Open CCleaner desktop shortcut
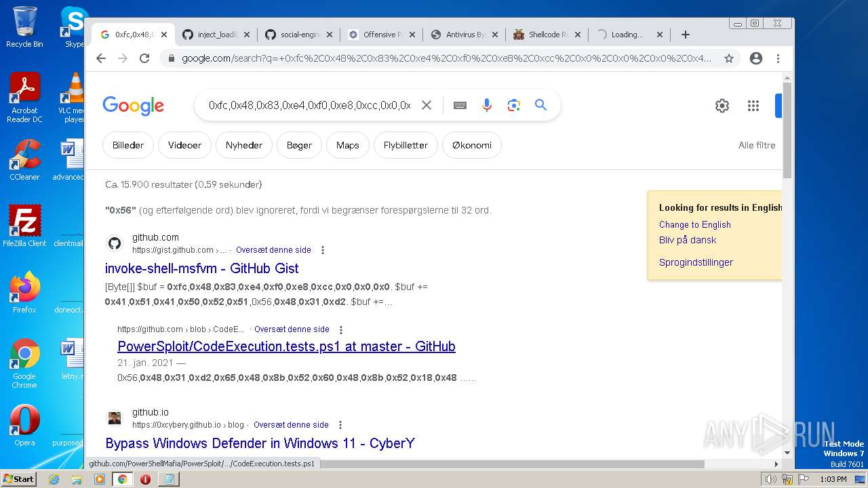Viewport: 868px width, 488px height. (x=24, y=160)
